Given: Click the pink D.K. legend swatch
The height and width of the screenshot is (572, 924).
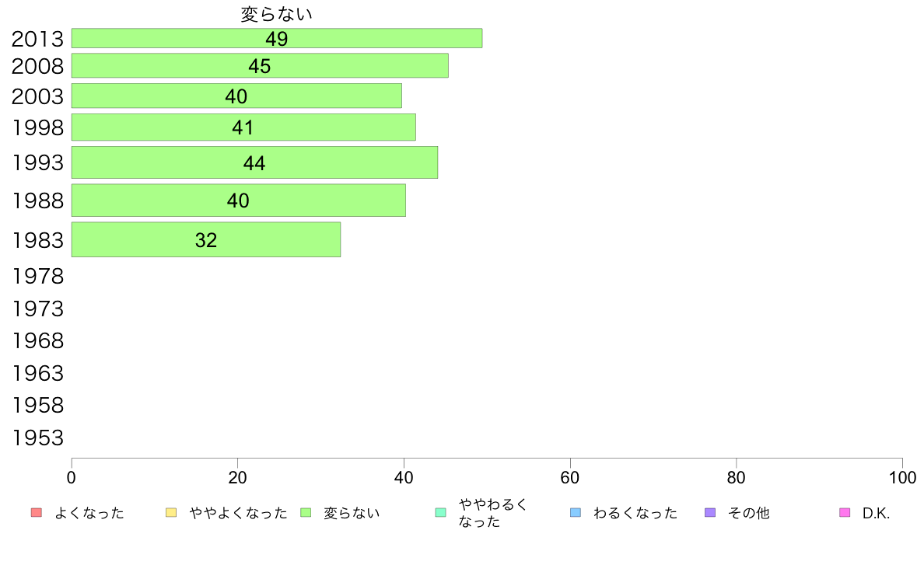Looking at the screenshot, I should click(845, 512).
